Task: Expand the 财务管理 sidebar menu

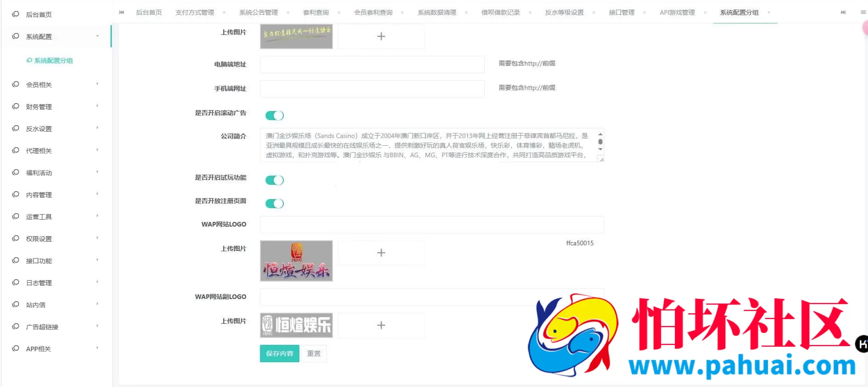Action: [97, 106]
